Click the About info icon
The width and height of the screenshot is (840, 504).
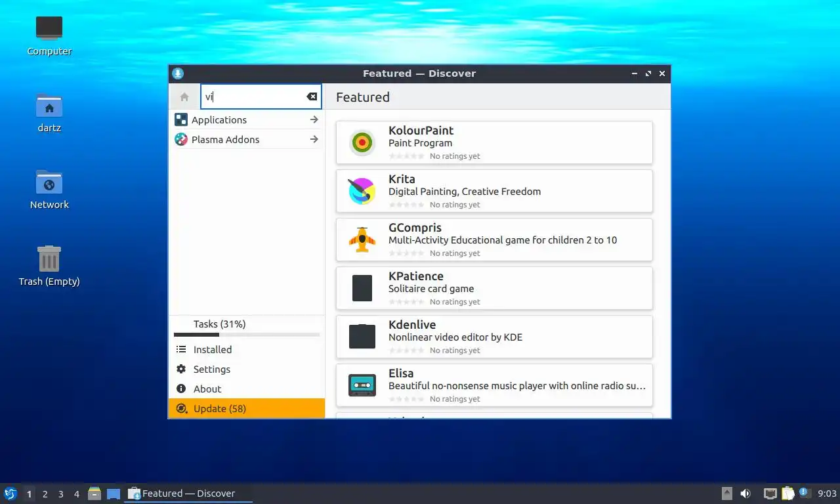181,389
